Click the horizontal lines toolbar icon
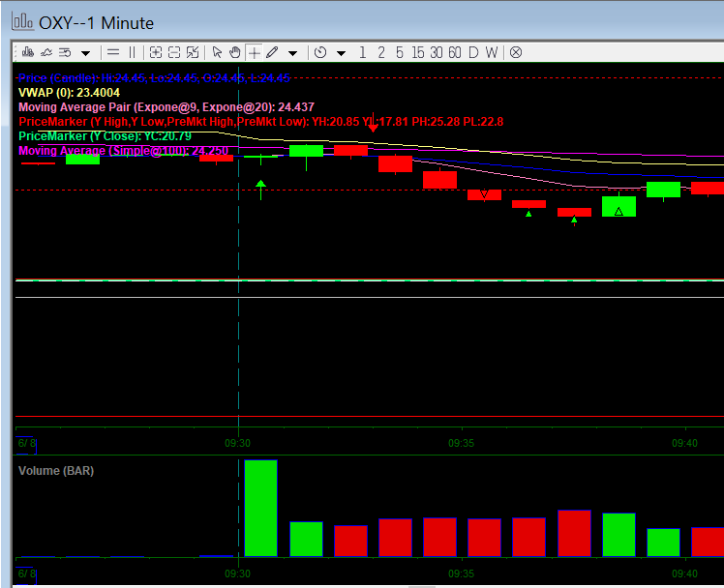Viewport: 724px width, 588px height. [x=113, y=52]
